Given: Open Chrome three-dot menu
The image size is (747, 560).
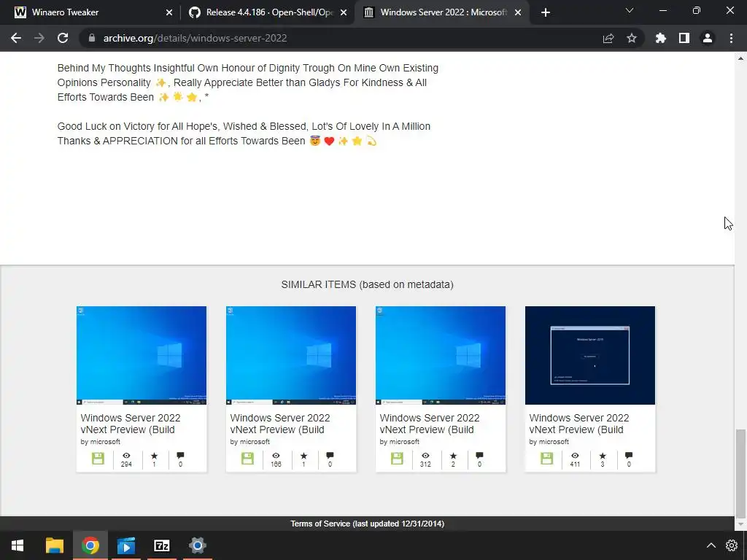Looking at the screenshot, I should (731, 38).
